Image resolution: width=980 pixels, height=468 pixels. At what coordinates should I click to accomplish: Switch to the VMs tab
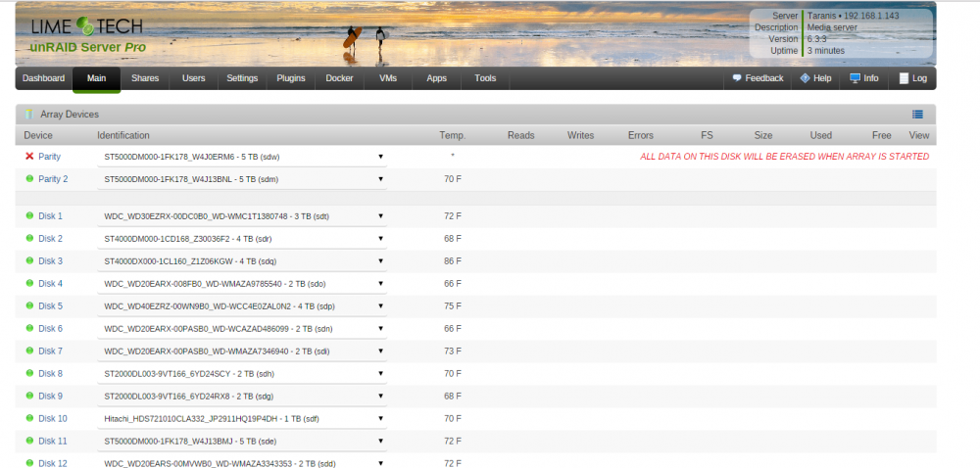point(388,78)
